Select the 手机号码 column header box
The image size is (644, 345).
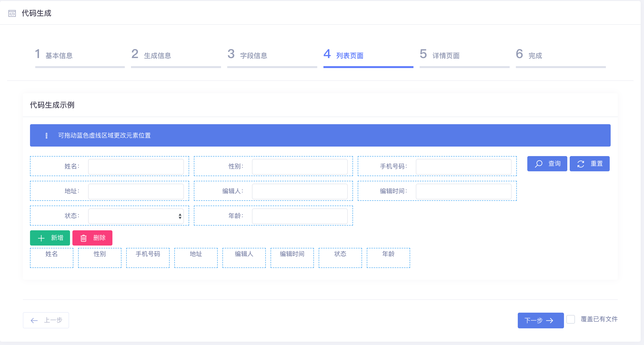point(148,258)
